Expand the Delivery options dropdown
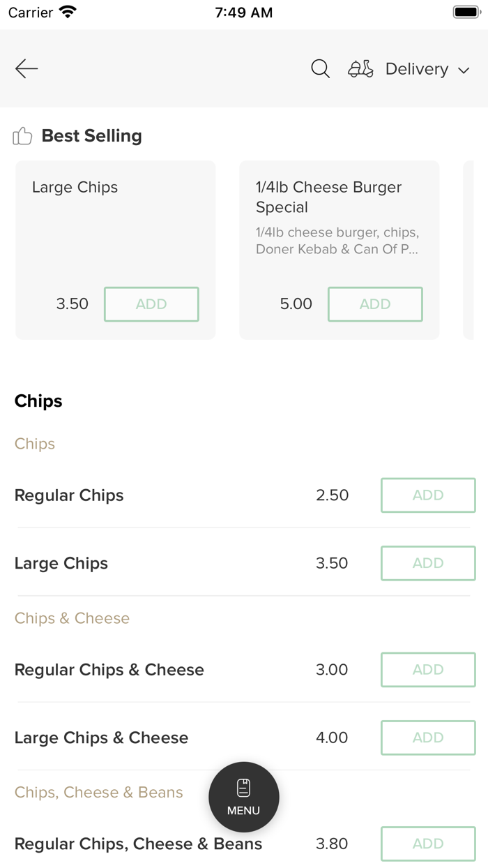Viewport: 488px width, 868px height. [417, 69]
